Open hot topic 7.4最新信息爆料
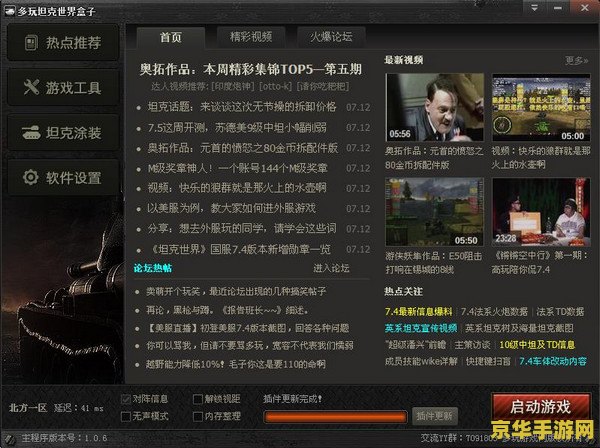Image resolution: width=600 pixels, height=448 pixels. [419, 312]
